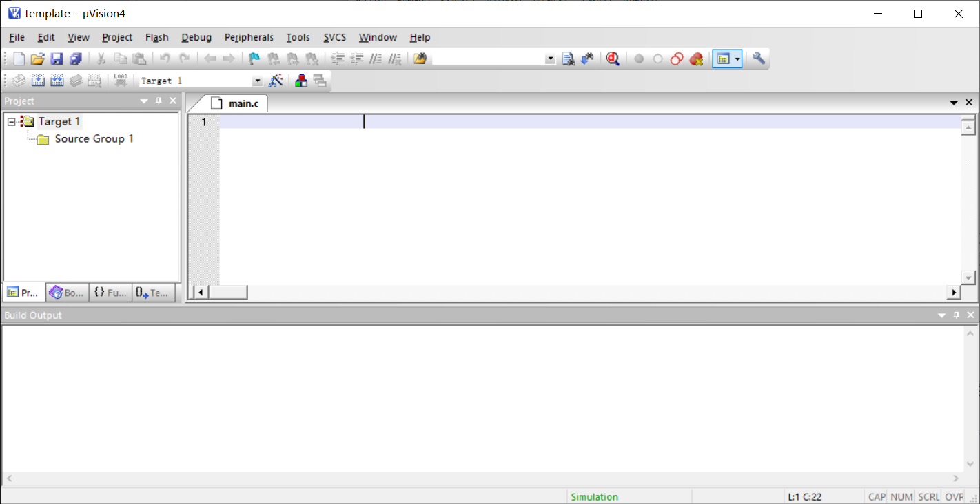Select the main.c editor tab
The image size is (980, 504).
236,104
